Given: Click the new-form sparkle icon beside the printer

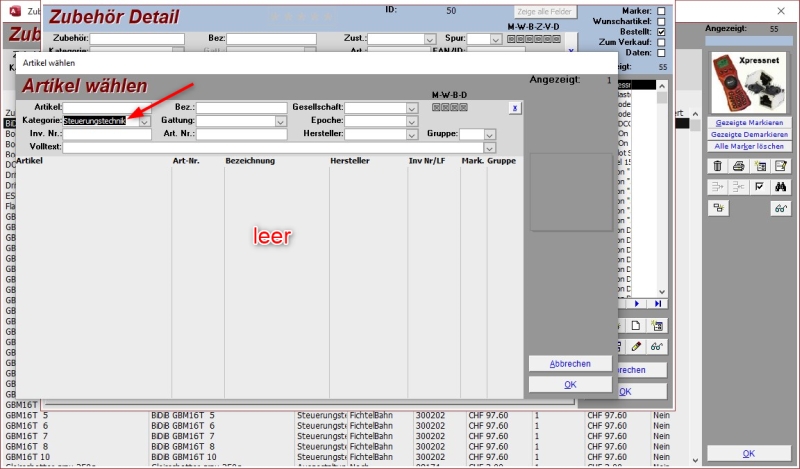Looking at the screenshot, I should (760, 166).
